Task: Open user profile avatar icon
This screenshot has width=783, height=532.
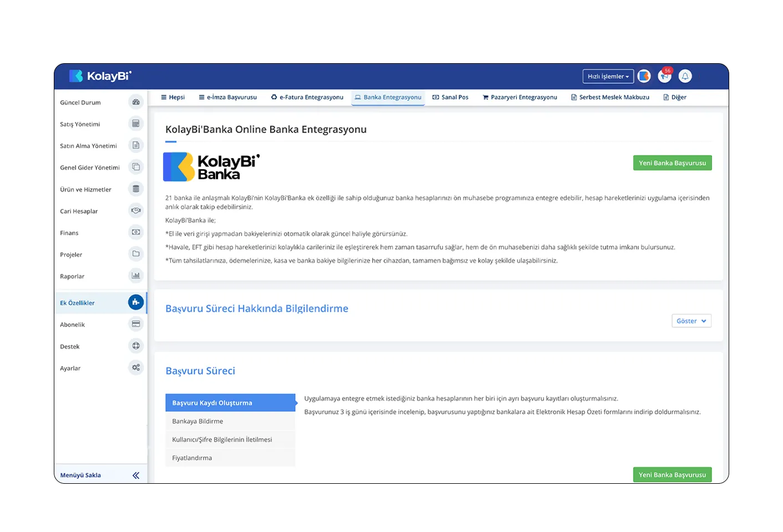Action: click(x=644, y=76)
